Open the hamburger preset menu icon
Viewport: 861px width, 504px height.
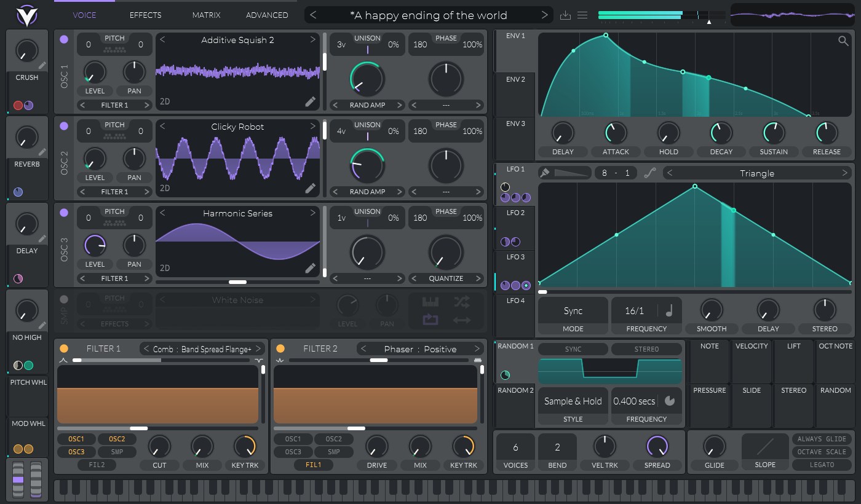(x=582, y=15)
